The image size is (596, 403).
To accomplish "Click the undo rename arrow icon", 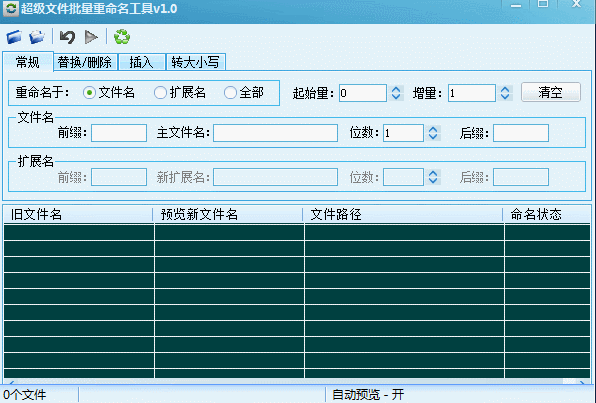I will [68, 37].
